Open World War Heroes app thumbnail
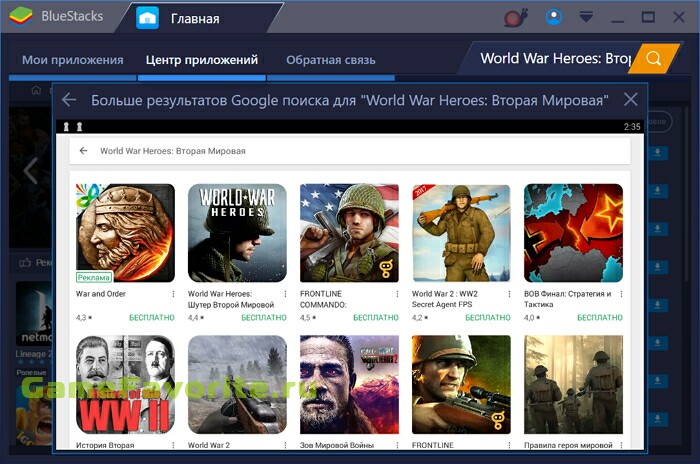 (237, 233)
